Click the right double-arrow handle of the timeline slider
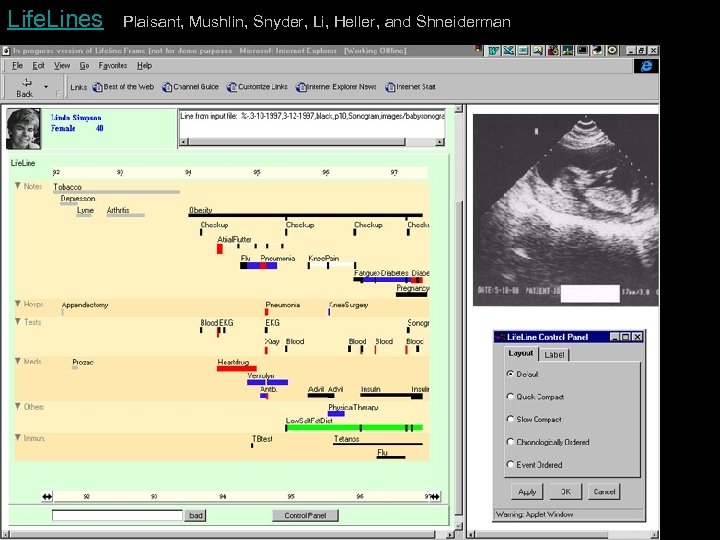Image resolution: width=720 pixels, height=540 pixels. [x=434, y=497]
